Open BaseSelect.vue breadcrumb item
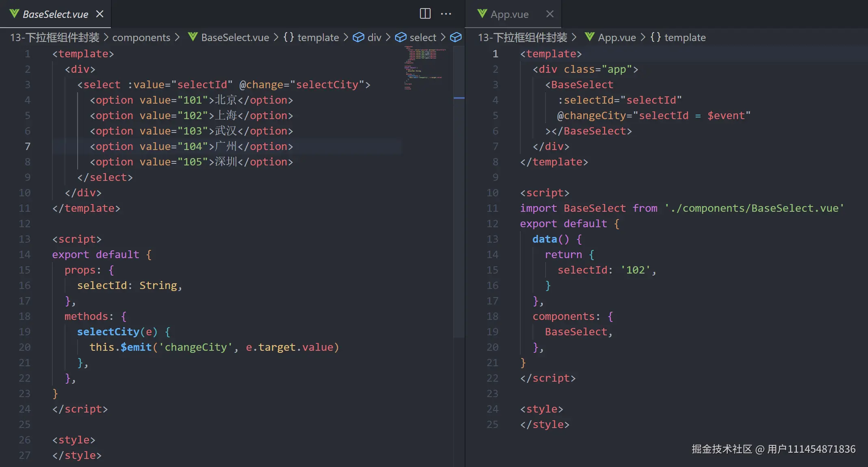 (235, 37)
